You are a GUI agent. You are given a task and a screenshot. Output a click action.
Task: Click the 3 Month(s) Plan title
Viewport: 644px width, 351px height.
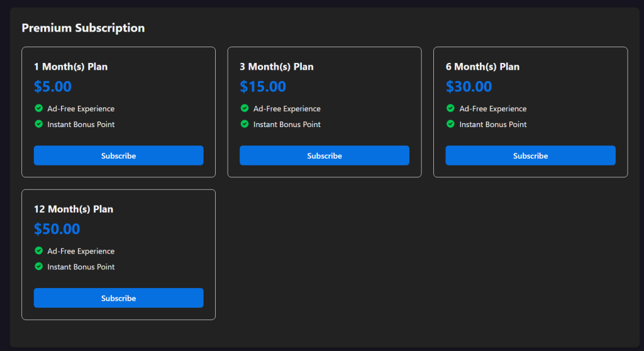[277, 67]
